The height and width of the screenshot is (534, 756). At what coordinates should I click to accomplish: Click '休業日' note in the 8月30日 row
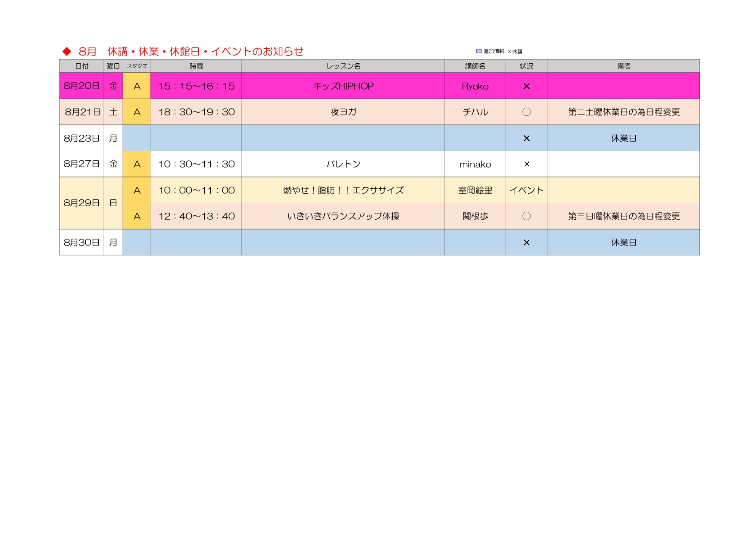coord(624,242)
